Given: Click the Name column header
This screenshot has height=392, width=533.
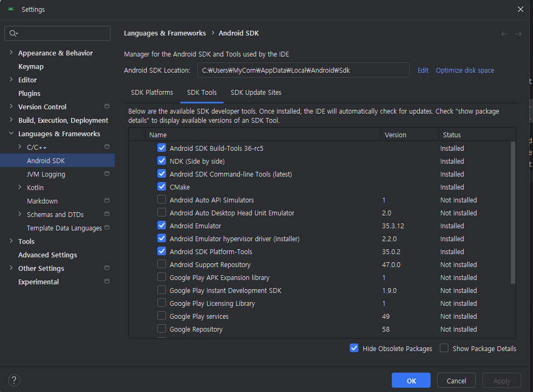Looking at the screenshot, I should [262, 135].
